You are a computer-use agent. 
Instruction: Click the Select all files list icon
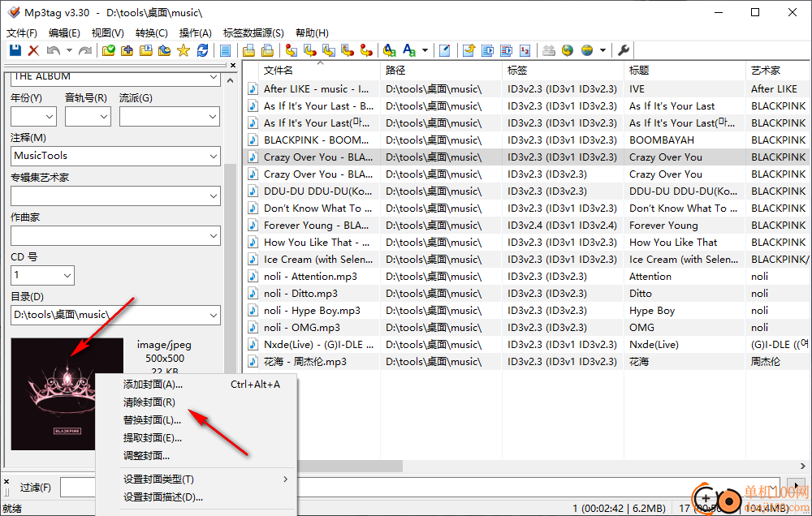[225, 50]
